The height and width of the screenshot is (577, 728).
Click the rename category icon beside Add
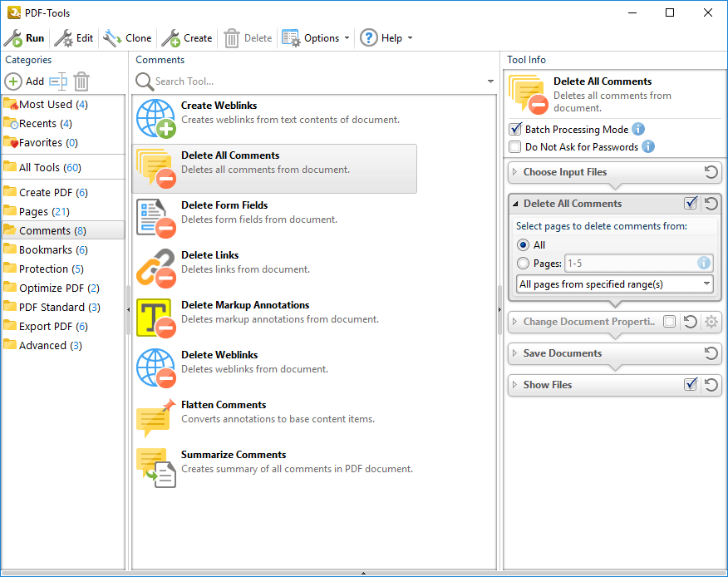(x=57, y=81)
